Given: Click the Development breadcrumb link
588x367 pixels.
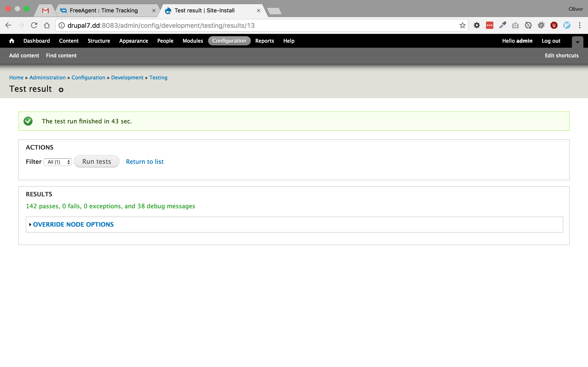Looking at the screenshot, I should (x=127, y=78).
